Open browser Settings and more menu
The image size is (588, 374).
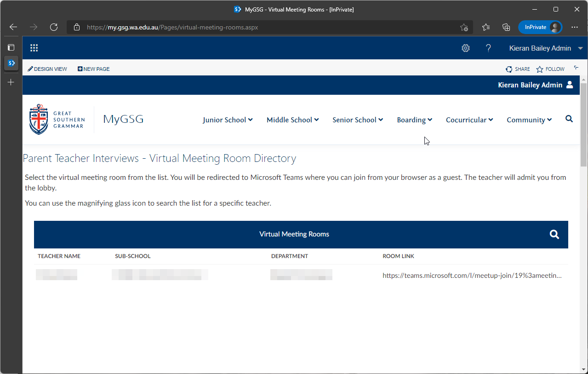coord(575,27)
